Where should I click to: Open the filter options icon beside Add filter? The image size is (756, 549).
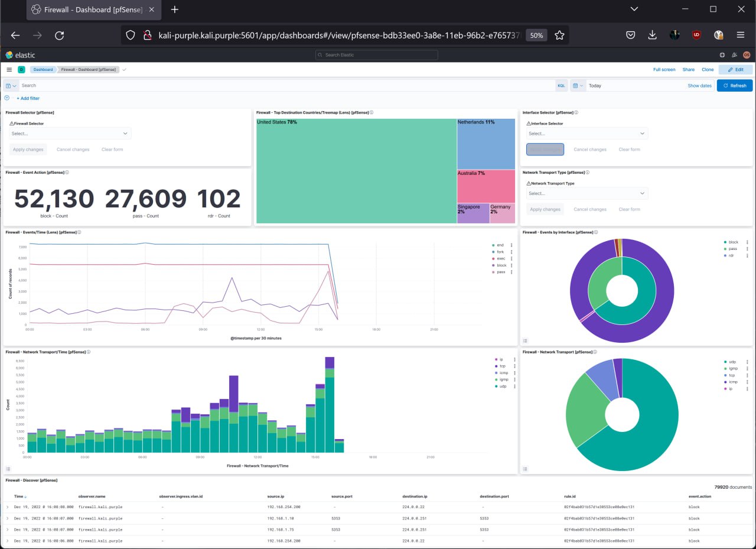click(7, 98)
